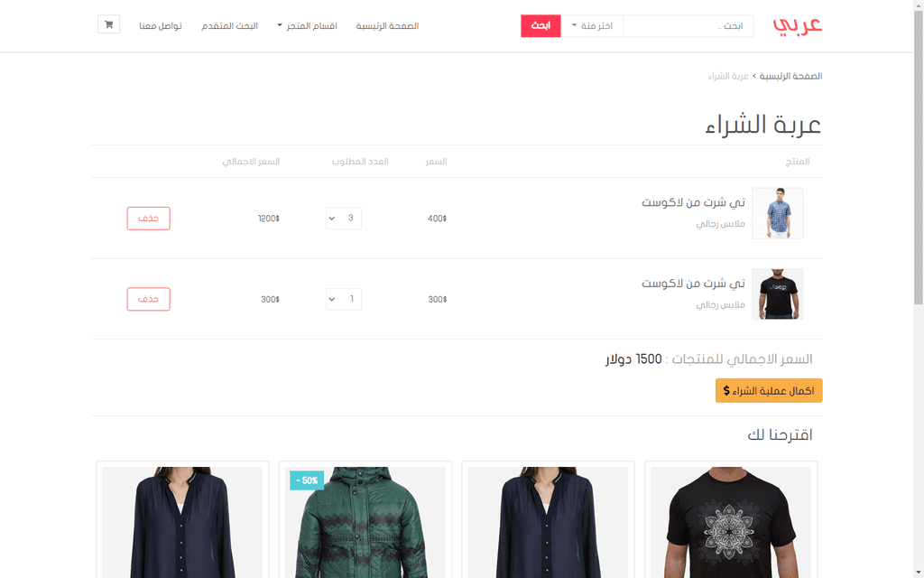Focus the ابحث search input field
924x578 pixels.
[x=688, y=26]
